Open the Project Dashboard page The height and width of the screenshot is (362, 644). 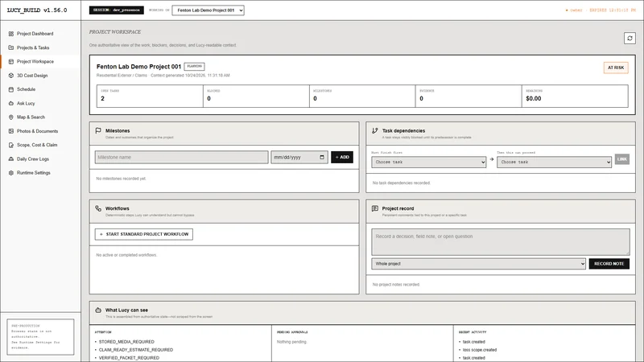[35, 34]
